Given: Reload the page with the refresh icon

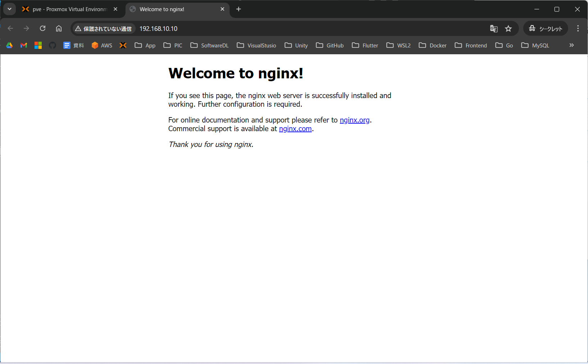Looking at the screenshot, I should point(42,28).
